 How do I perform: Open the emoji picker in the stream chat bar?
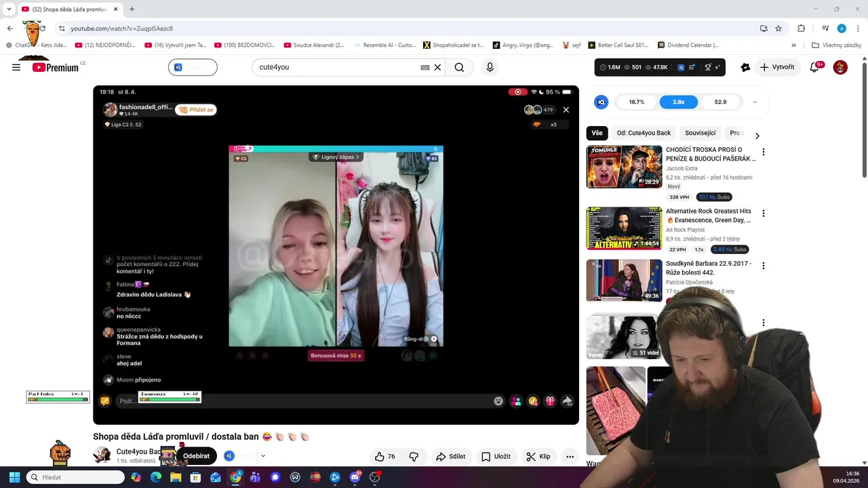(498, 401)
